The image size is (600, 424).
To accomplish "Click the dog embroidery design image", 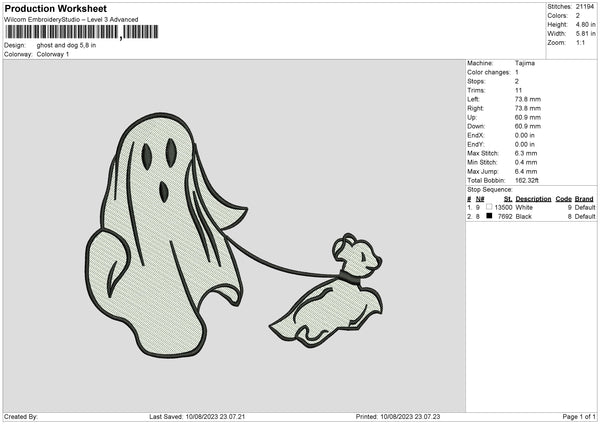I will (326, 291).
